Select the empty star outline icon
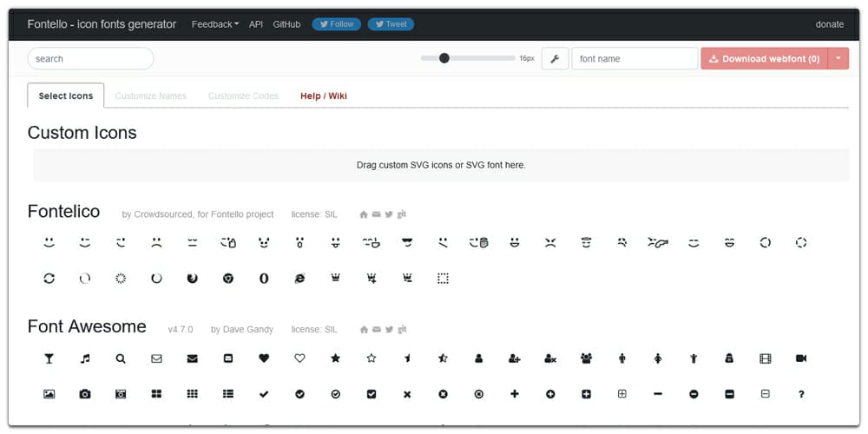The image size is (868, 434). [x=372, y=358]
